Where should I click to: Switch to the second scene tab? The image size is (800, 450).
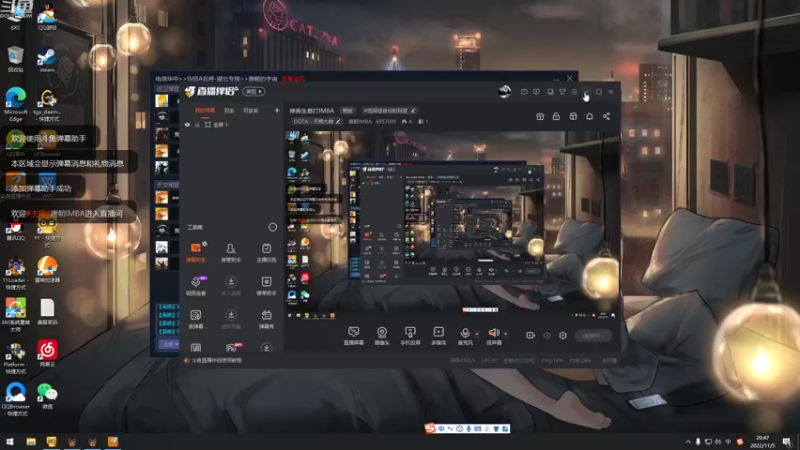[x=229, y=110]
